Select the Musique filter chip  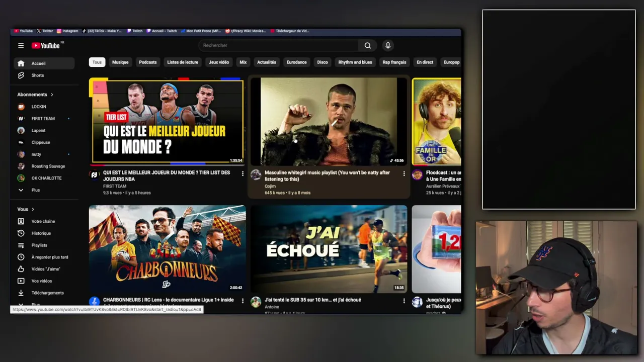[x=120, y=62]
